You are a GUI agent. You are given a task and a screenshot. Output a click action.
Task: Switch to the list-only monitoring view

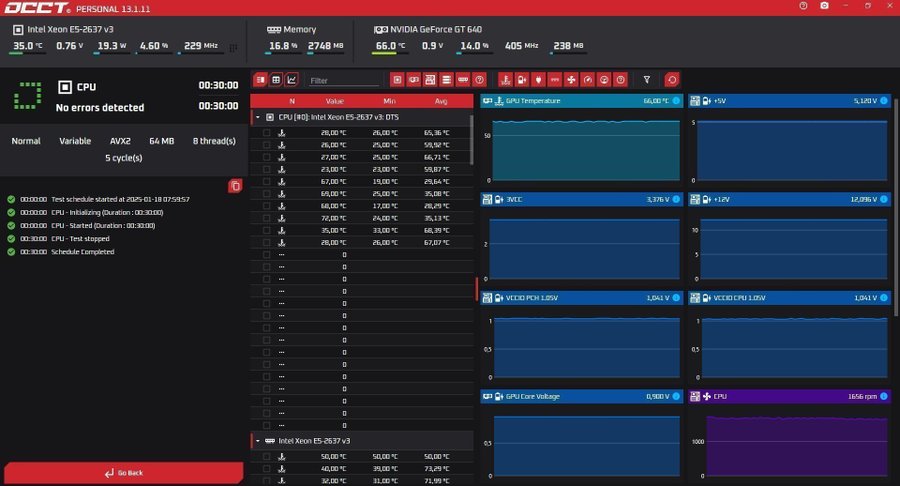click(x=261, y=80)
